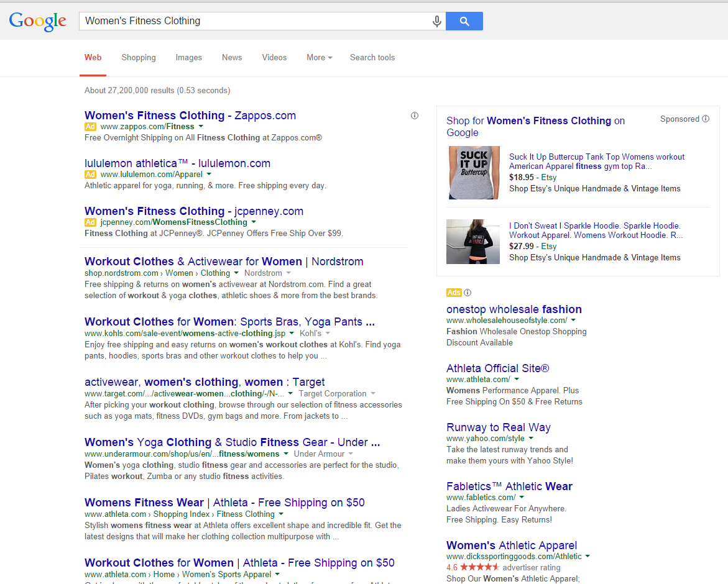Click info icon beside Zappos ad
The image size is (728, 584).
415,116
